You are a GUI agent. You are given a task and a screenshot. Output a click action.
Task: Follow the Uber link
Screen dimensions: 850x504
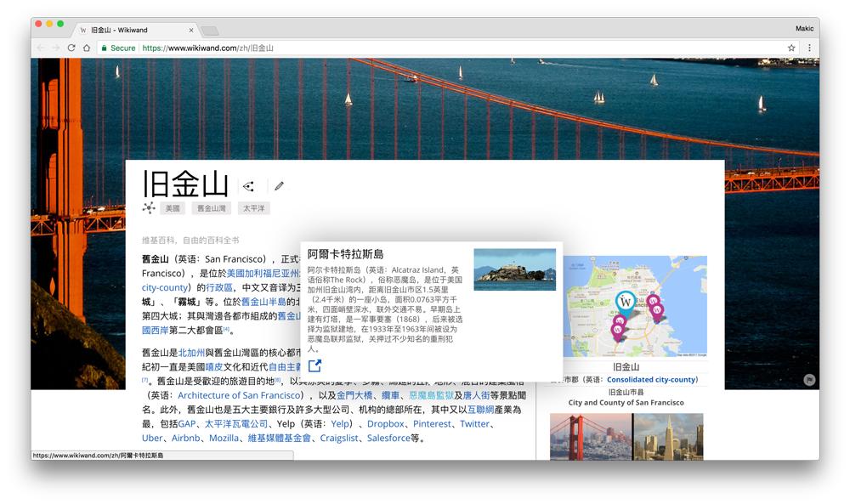[152, 438]
